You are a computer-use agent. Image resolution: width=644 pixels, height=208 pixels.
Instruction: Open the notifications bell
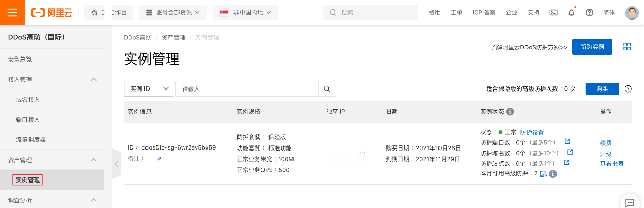(571, 13)
